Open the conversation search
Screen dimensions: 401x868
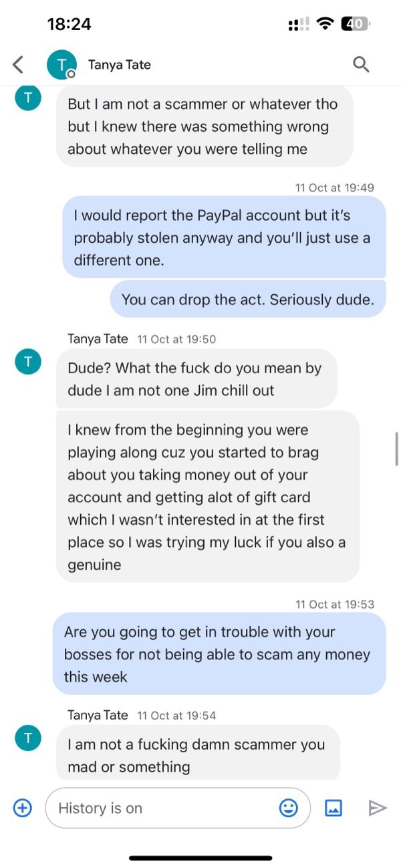pos(361,64)
